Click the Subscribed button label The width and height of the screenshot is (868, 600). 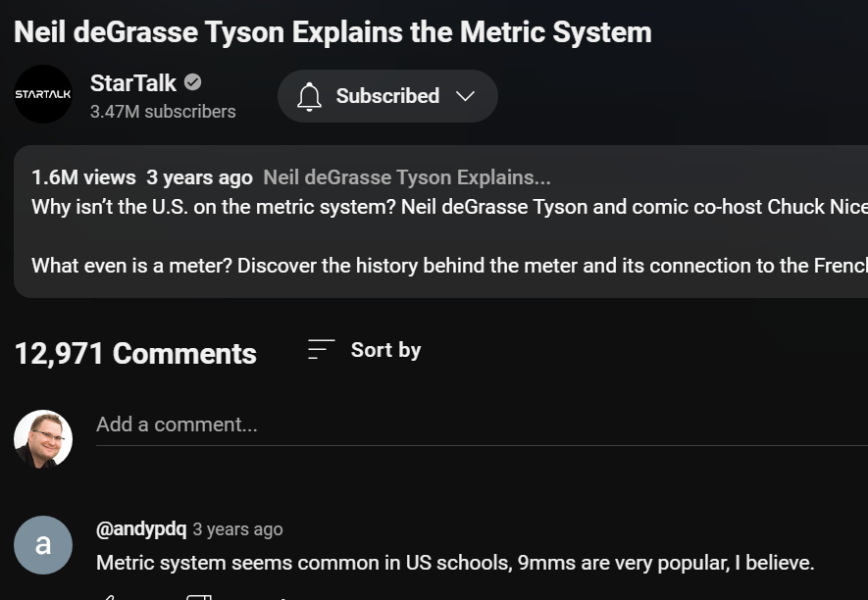387,96
